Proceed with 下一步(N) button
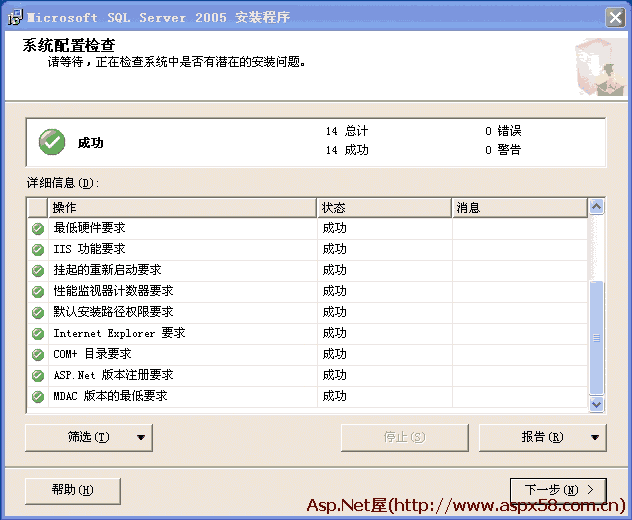This screenshot has width=632, height=520. point(558,490)
